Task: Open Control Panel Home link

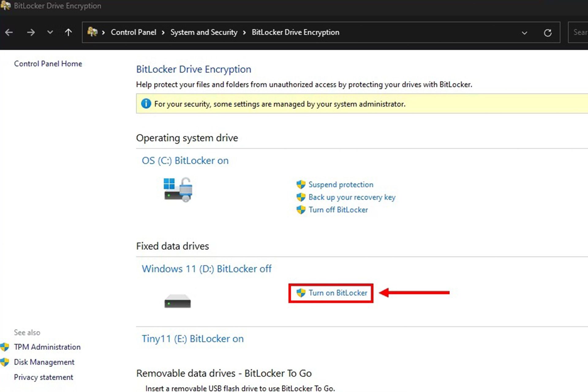Action: pyautogui.click(x=48, y=64)
